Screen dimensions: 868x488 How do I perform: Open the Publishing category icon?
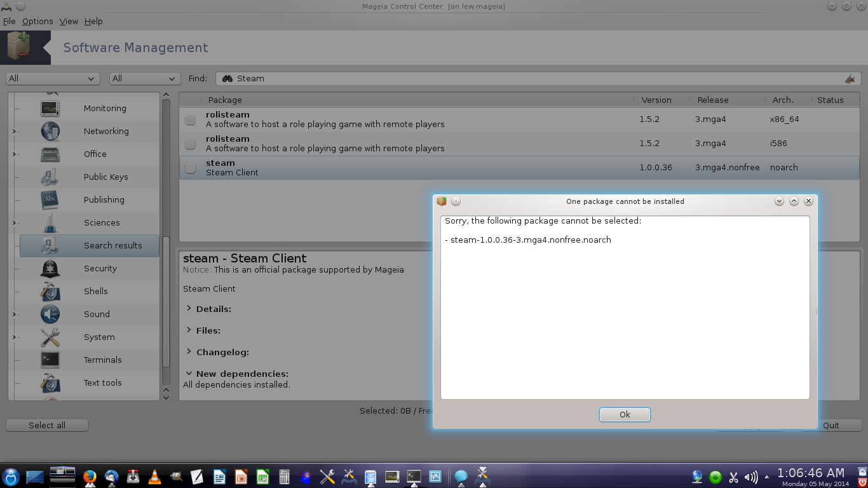point(50,200)
